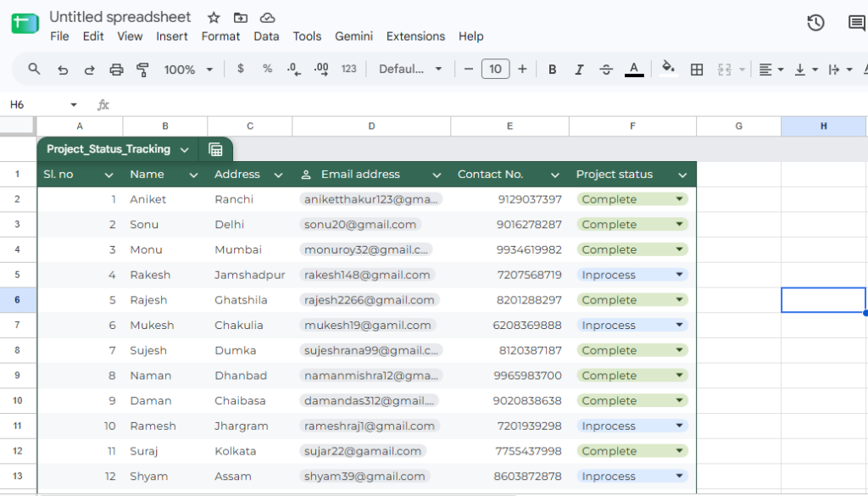The height and width of the screenshot is (496, 868).
Task: Open the Tools menu
Action: [307, 36]
